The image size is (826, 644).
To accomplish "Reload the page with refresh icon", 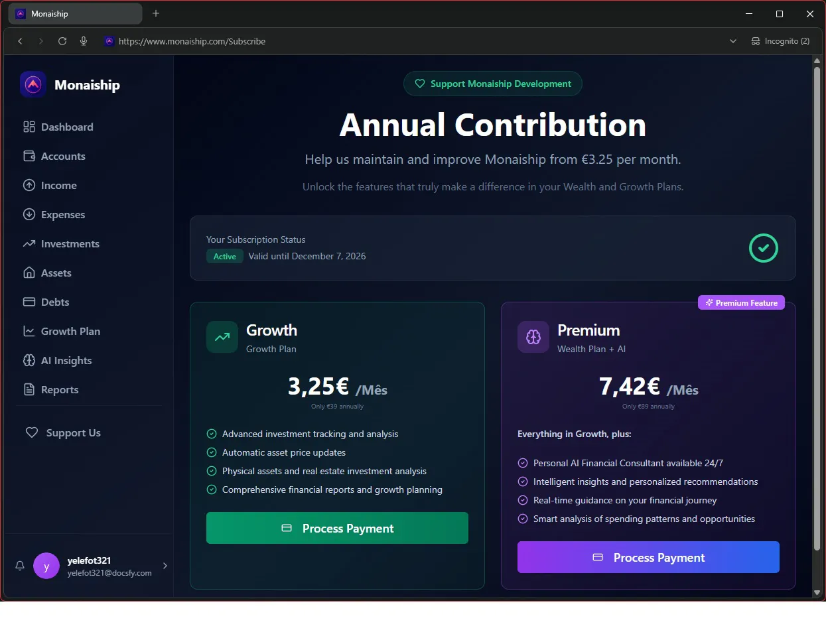I will 62,41.
